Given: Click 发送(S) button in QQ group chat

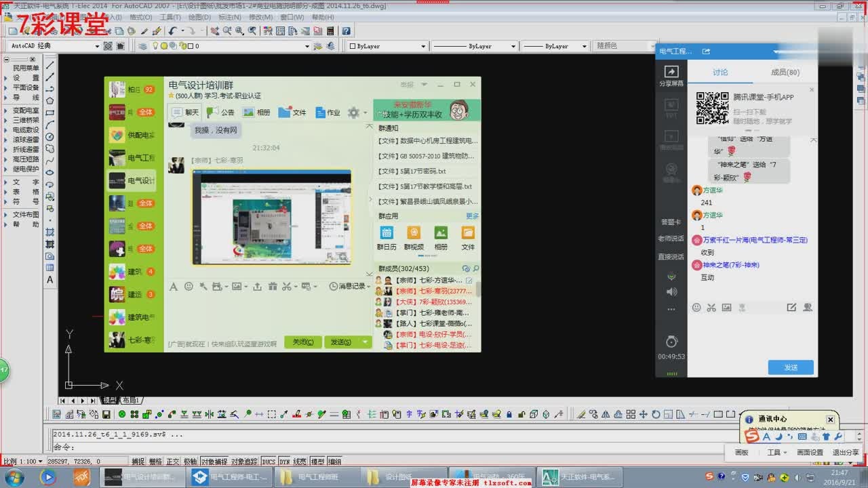Looking at the screenshot, I should click(x=342, y=342).
